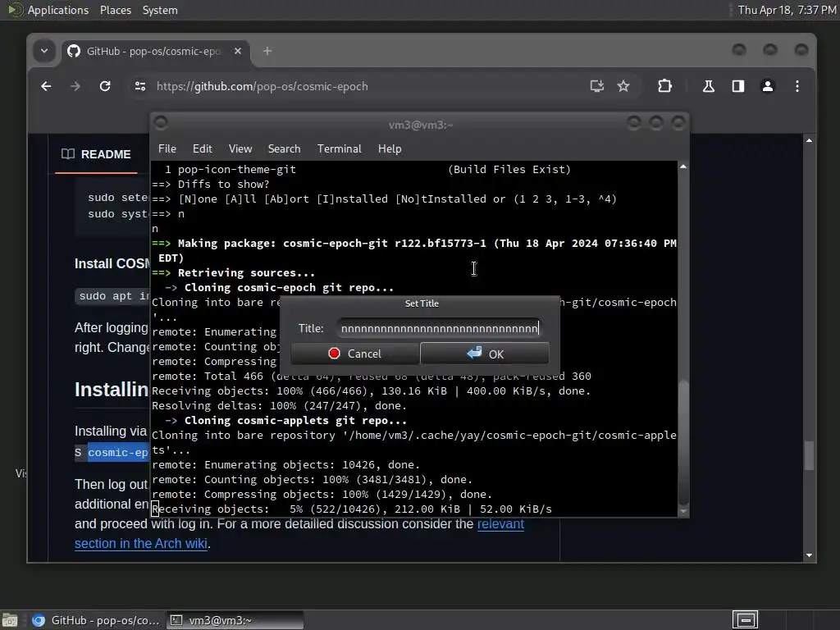Click the browser page scroll-down arrow
Screen dimensions: 840x630
click(x=809, y=555)
